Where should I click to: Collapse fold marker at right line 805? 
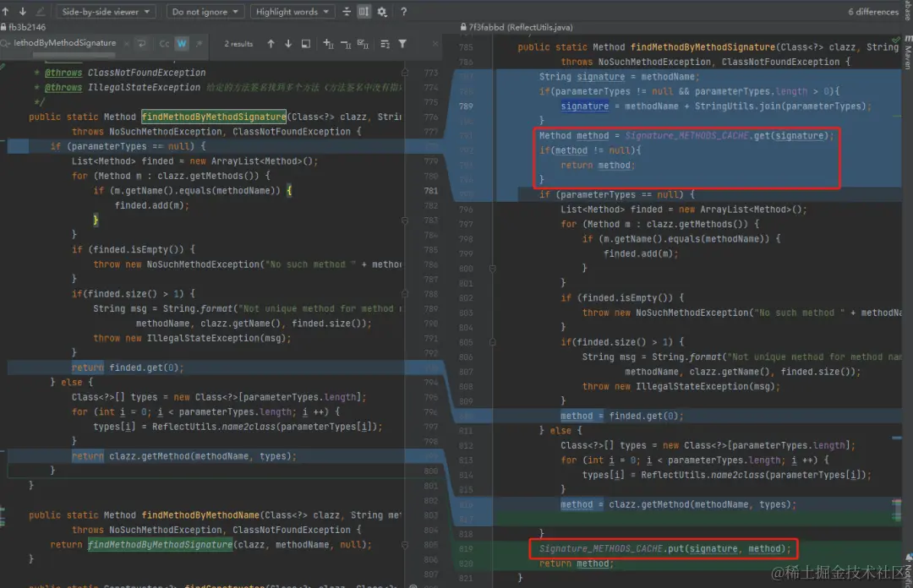(x=493, y=342)
